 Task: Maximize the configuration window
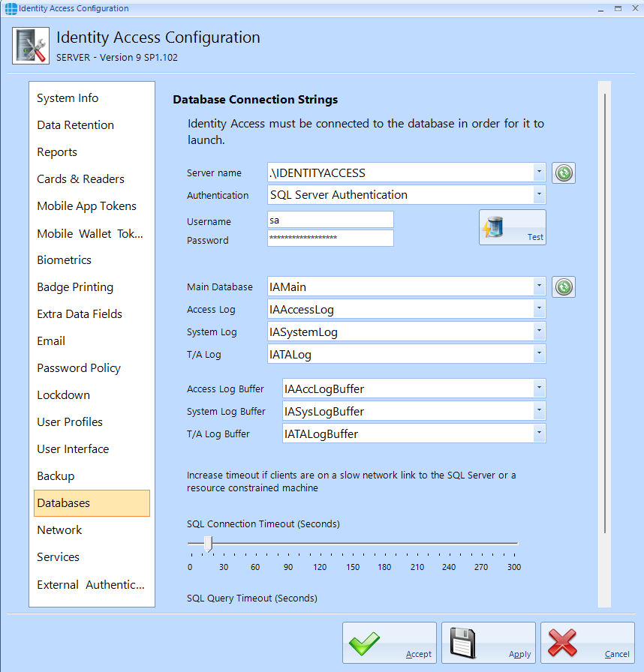(618, 8)
